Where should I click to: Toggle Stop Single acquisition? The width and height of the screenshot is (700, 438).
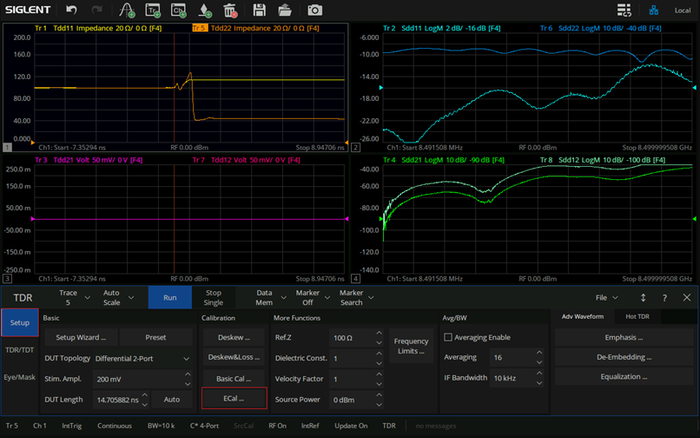213,297
